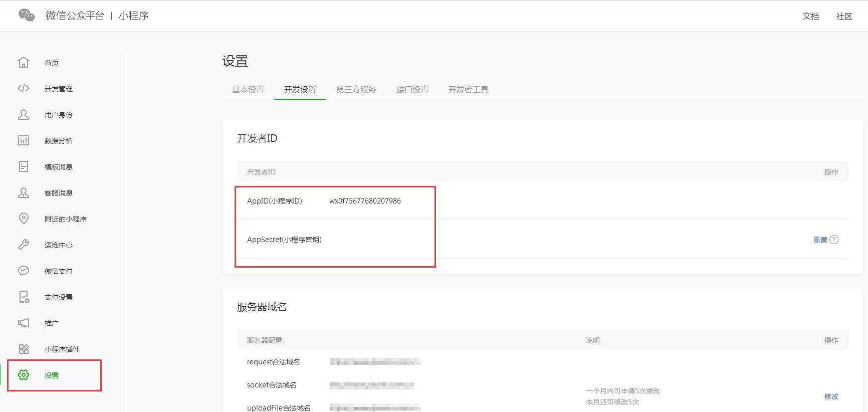This screenshot has width=868, height=412.
Task: Click the 服务器域名 section heading
Action: tap(262, 307)
